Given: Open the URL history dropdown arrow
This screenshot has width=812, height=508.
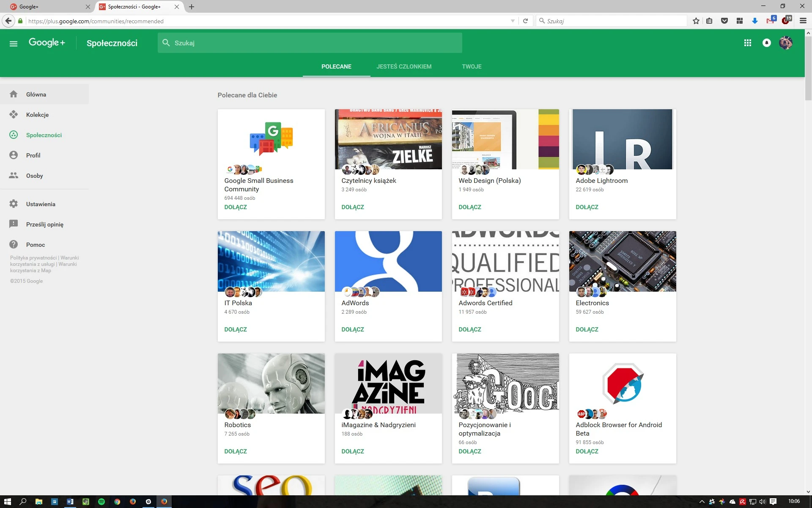Looking at the screenshot, I should click(513, 21).
